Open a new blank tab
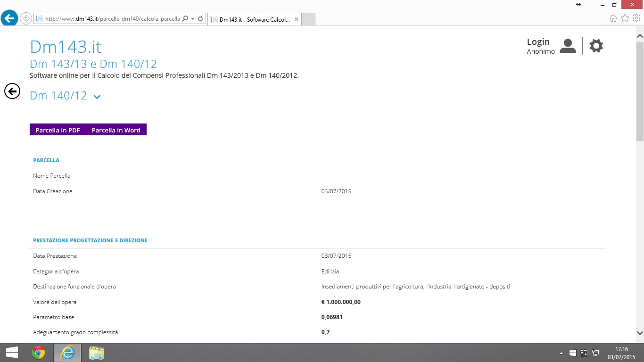 308,19
